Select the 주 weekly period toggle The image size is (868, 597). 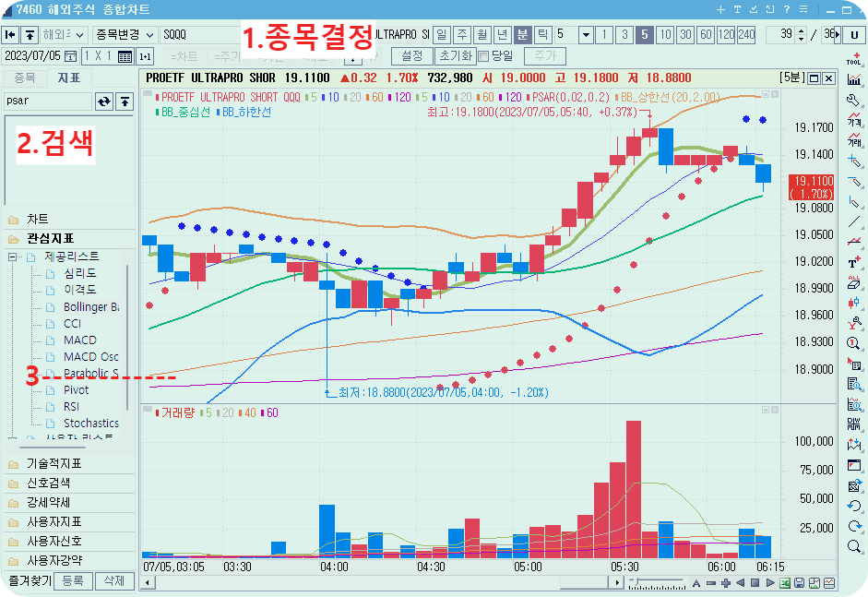(x=462, y=35)
